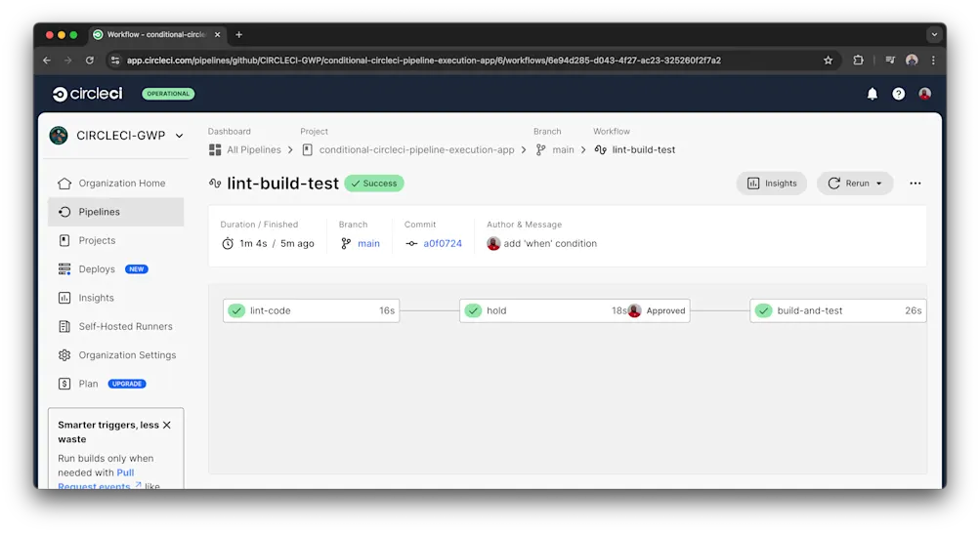Click the green check on lint-code
Image resolution: width=980 pixels, height=533 pixels.
coord(236,310)
